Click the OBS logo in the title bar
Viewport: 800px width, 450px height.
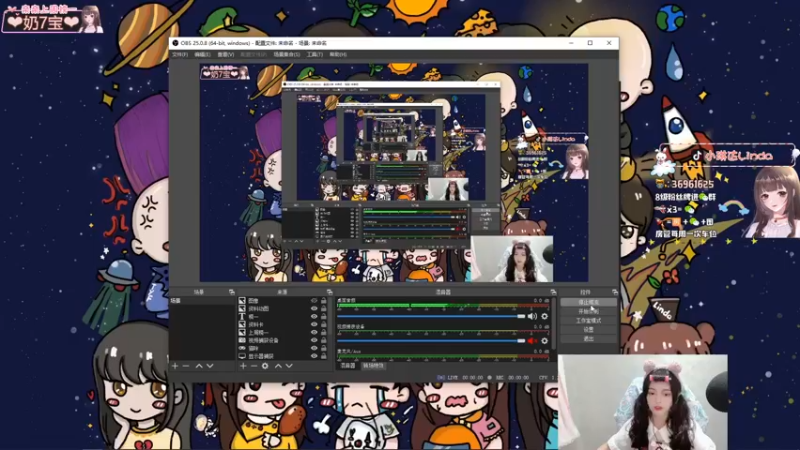[176, 43]
